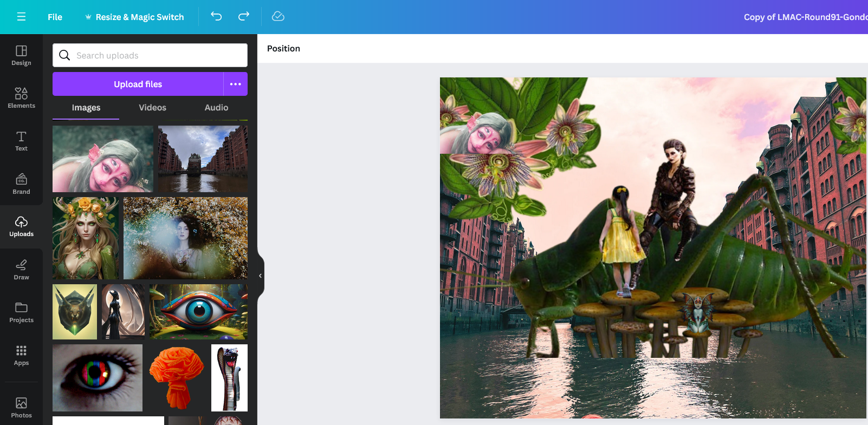Open the Position panel
Screen dimensions: 868x425
(283, 48)
